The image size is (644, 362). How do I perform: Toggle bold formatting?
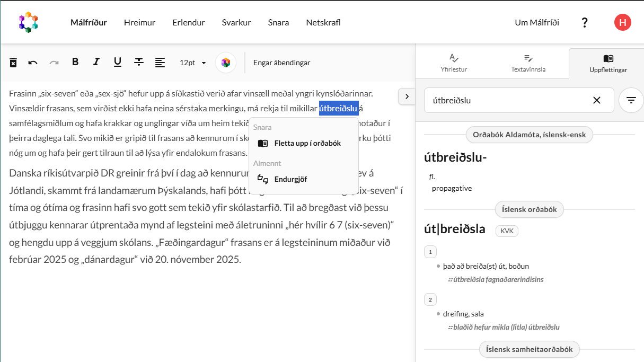[75, 62]
